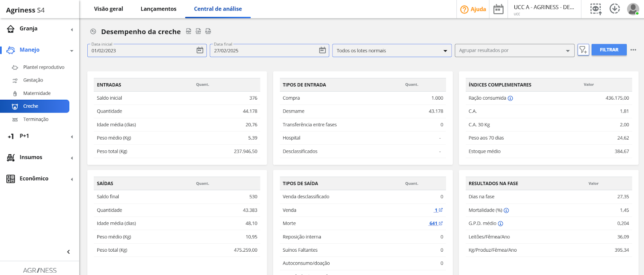Open the Data inicial calendar picker
The image size is (644, 275).
pos(200,50)
